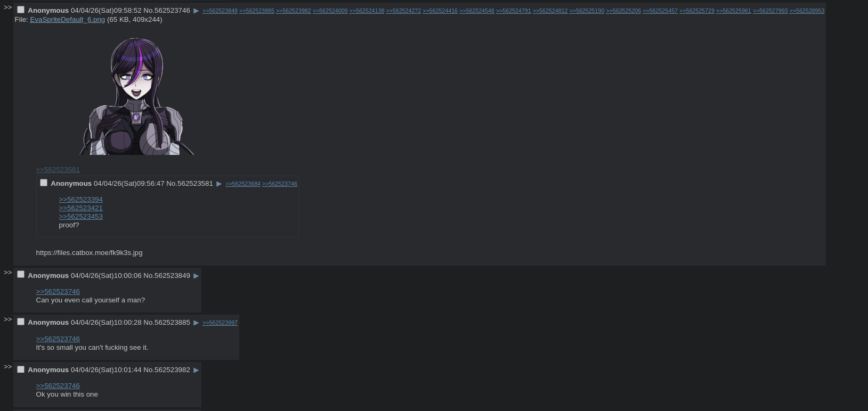Check the box beside post No.562523885
Image resolution: width=868 pixels, height=411 pixels.
click(x=21, y=322)
